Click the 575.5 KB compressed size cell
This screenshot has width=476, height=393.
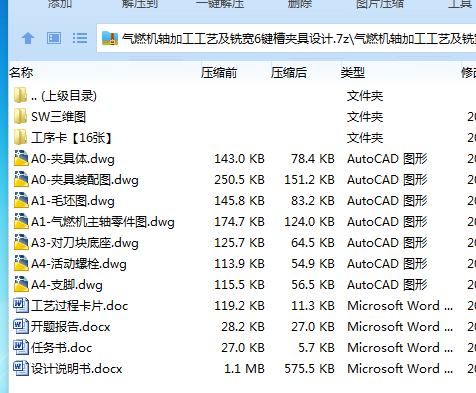pyautogui.click(x=309, y=369)
